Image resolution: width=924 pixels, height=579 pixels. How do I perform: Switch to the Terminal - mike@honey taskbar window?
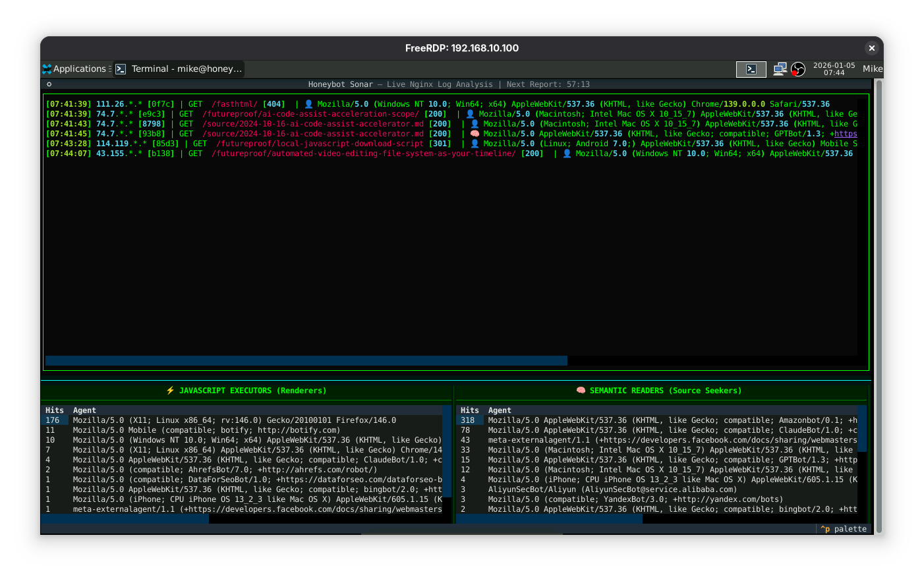179,69
